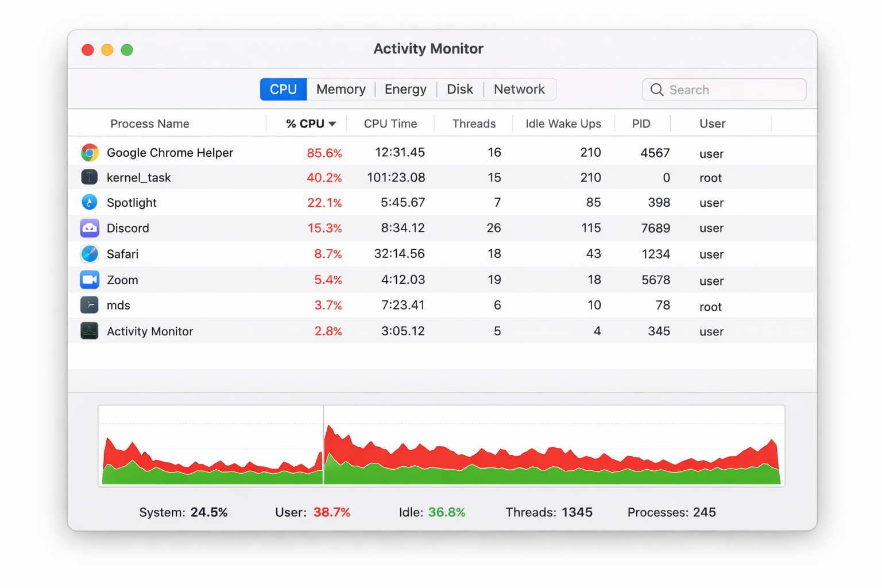Viewport: 882px width, 588px height.
Task: Select the Zoom process name
Action: (122, 280)
